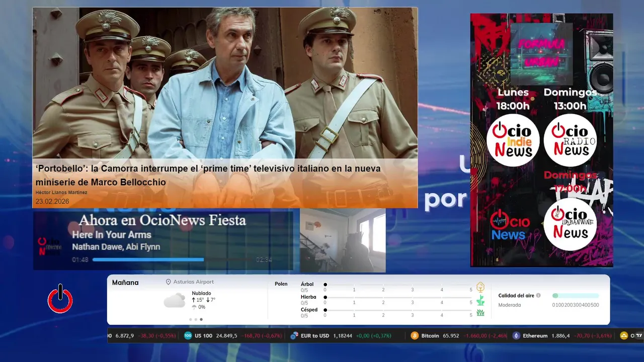
Task: Click the OcioNews logo on poster bottom-left
Action: coord(510,225)
